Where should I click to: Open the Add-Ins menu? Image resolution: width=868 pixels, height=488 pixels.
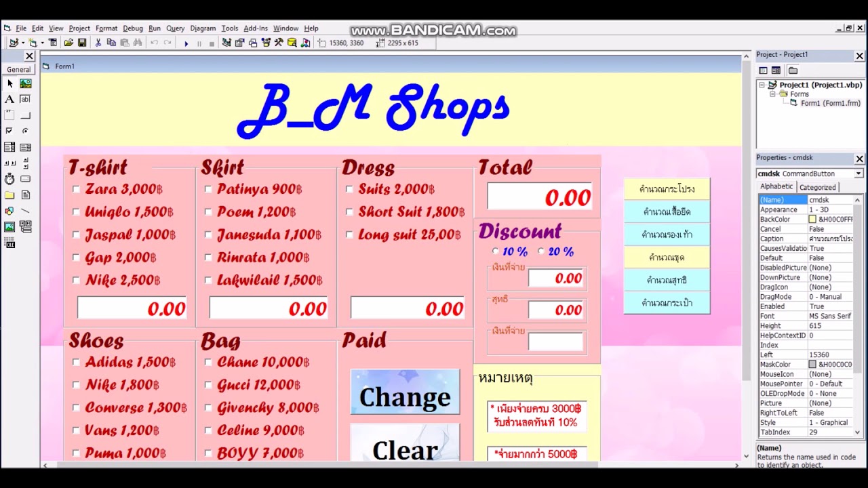coord(256,28)
